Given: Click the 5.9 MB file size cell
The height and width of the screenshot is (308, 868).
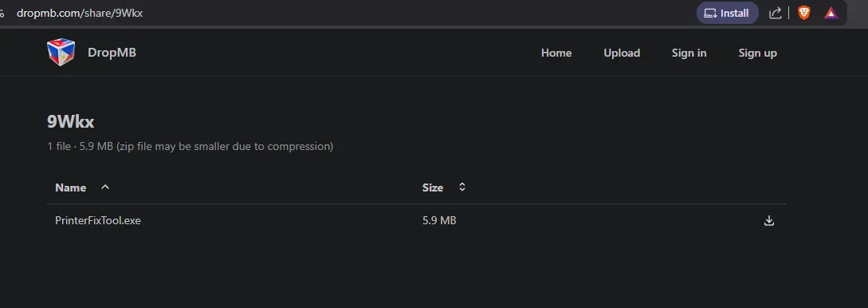Looking at the screenshot, I should (x=439, y=221).
